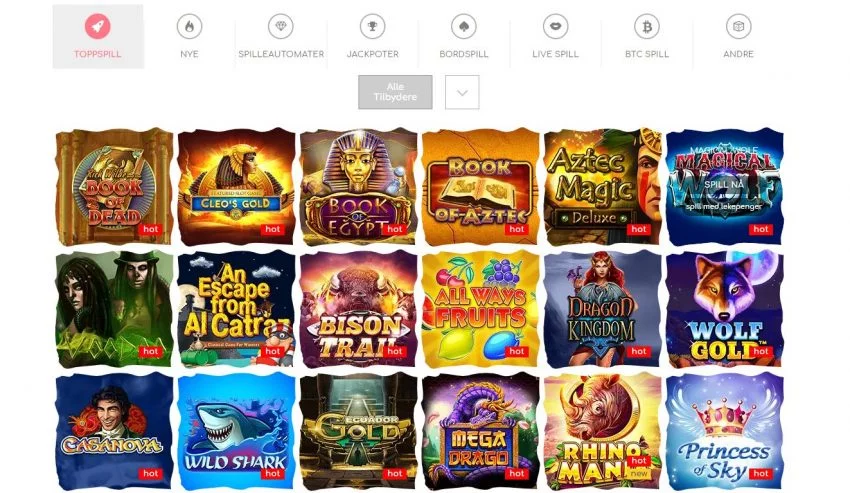This screenshot has width=850, height=493.
Task: Play with fun money on Magical Wolf
Action: [x=724, y=207]
